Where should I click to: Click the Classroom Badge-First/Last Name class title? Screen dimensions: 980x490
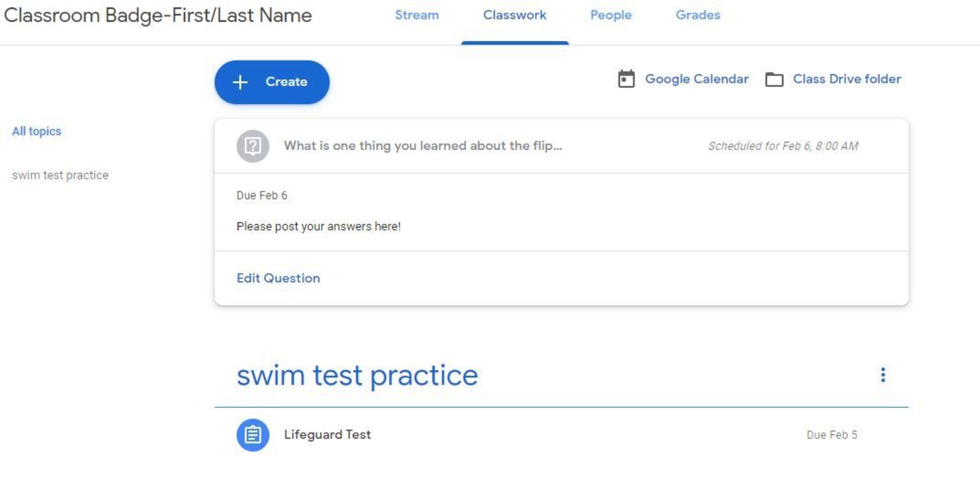tap(158, 15)
